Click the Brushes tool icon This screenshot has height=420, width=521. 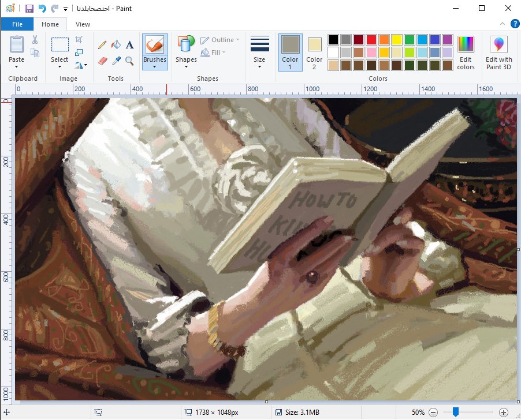pyautogui.click(x=155, y=44)
